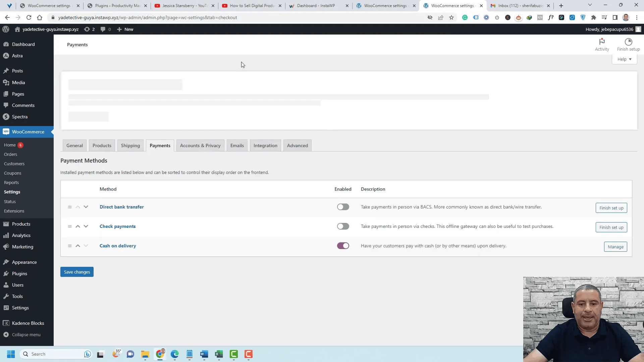Disable the Cash on delivery toggle
This screenshot has height=362, width=644.
coord(344,246)
